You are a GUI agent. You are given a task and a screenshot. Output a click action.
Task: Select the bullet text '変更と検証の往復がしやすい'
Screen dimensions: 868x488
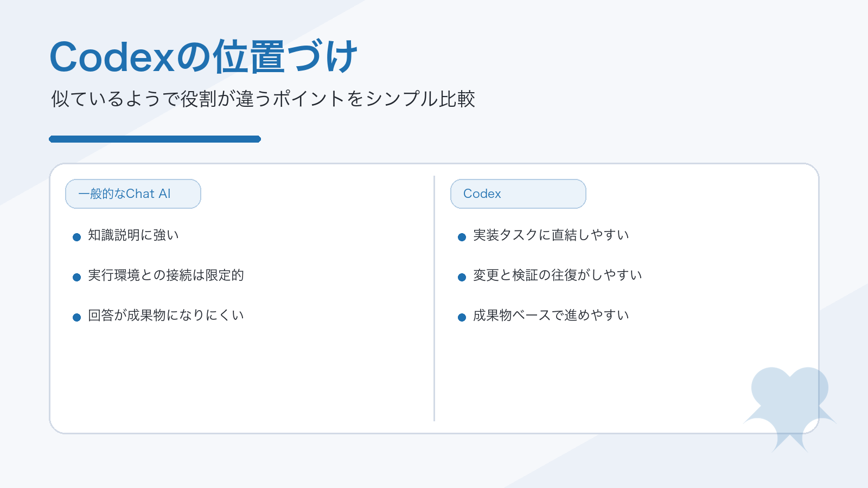pos(558,275)
